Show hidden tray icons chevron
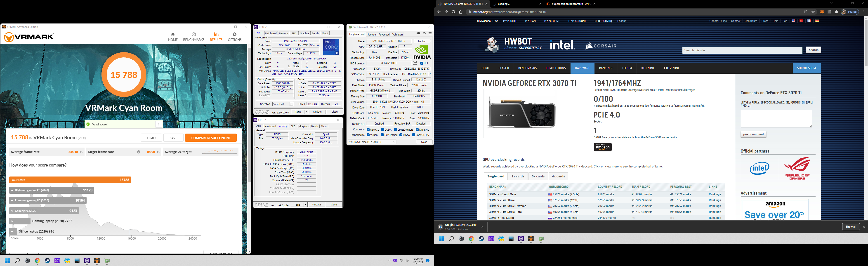This screenshot has height=266, width=868. tap(389, 261)
